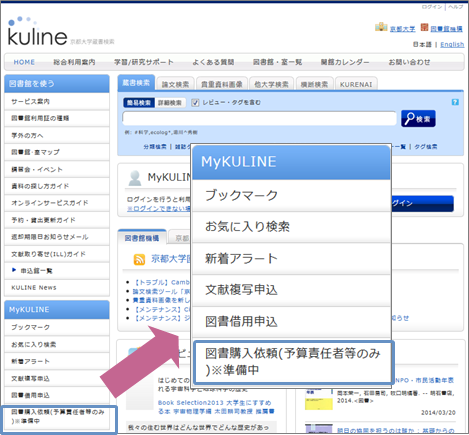This screenshot has height=435, width=469.
Task: Open 返却期限日お知らせメール in left sidebar
Action: pyautogui.click(x=57, y=237)
